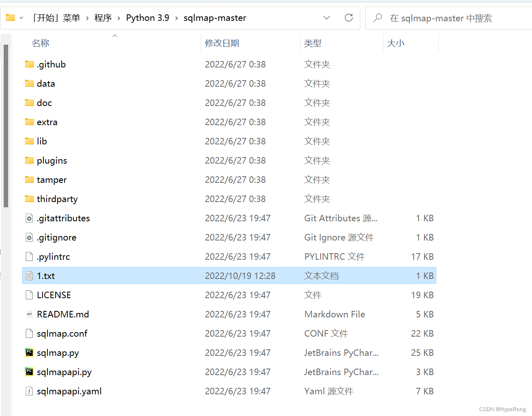Select the sqlmapapi.py file name

64,372
